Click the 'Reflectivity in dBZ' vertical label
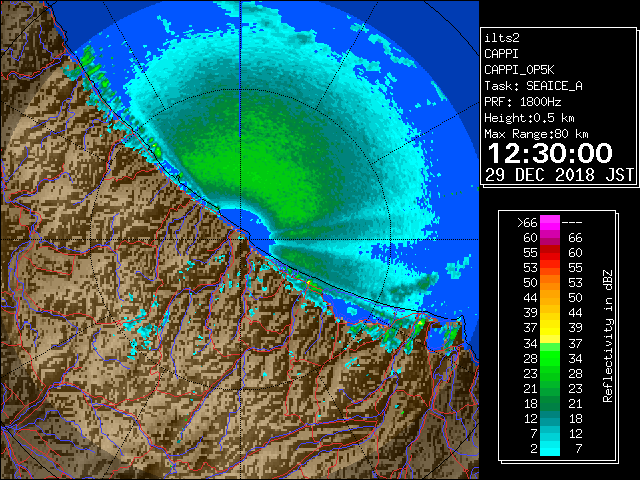 (x=608, y=336)
